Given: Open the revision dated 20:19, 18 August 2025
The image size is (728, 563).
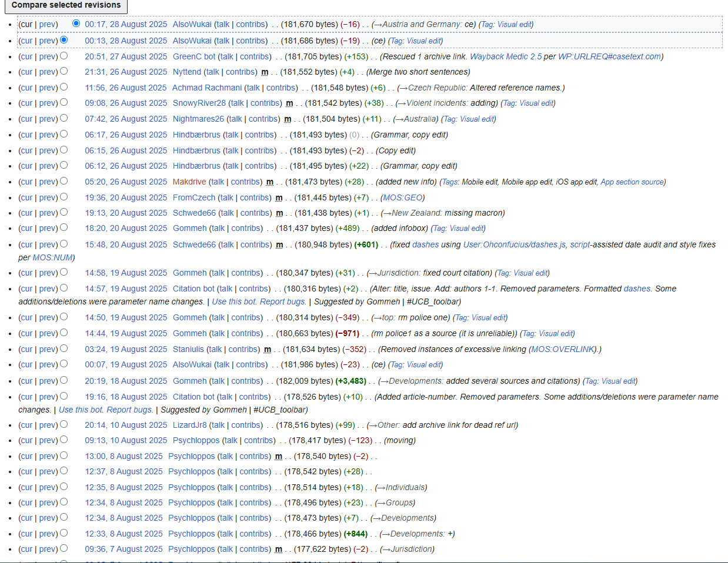Looking at the screenshot, I should [126, 381].
